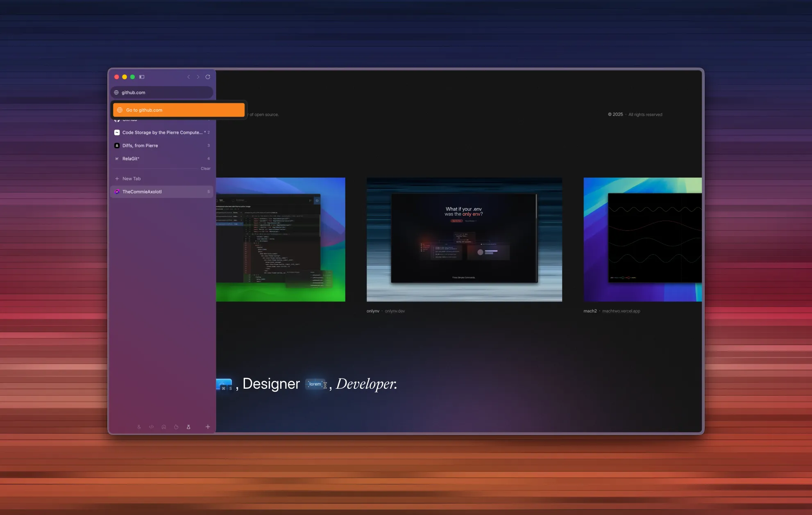Reload the current page
The image size is (812, 515).
click(208, 77)
